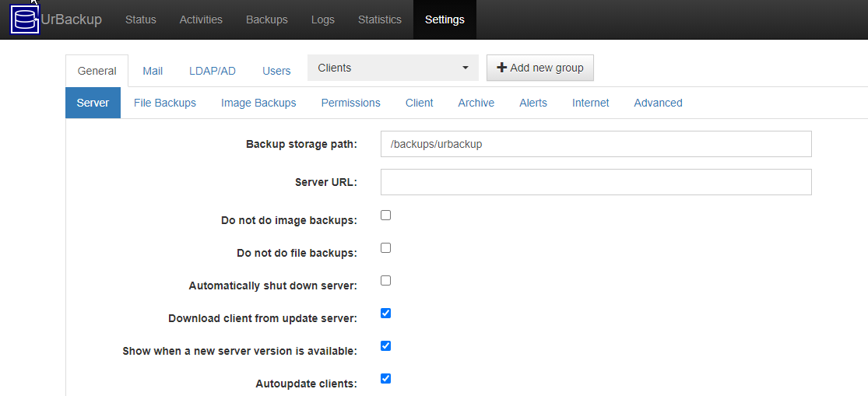Open the LDAP/AD settings tab
Screen dimensions: 868x396
(213, 71)
